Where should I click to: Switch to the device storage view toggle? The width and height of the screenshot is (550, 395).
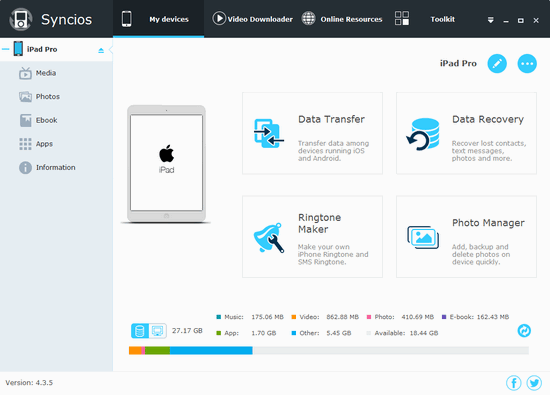click(140, 331)
